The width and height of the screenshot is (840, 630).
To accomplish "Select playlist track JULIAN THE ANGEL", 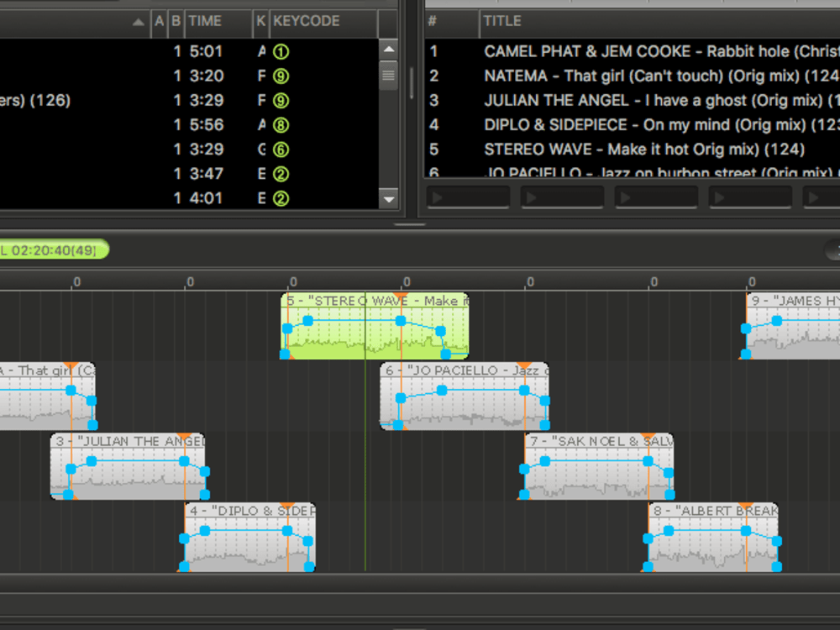I will 633,101.
